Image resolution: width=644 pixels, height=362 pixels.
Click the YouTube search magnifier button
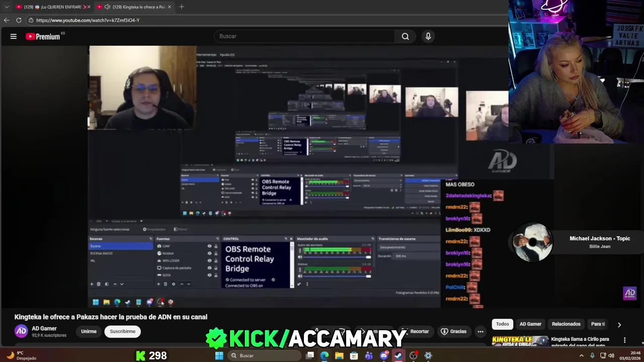[x=405, y=36]
